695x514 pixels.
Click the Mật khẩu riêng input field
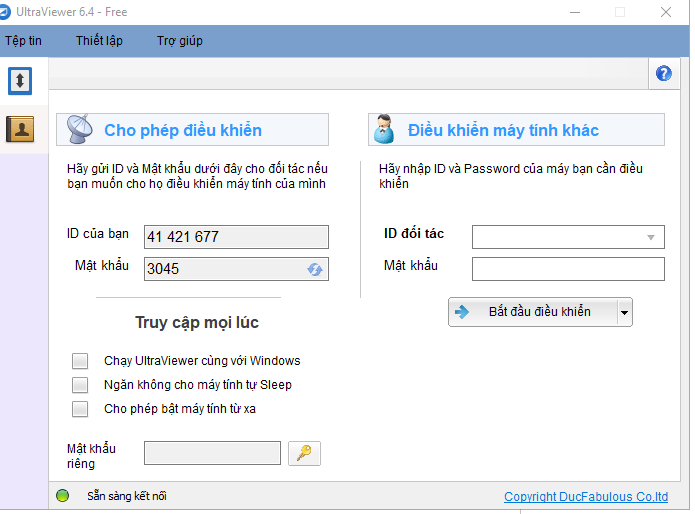pyautogui.click(x=212, y=453)
